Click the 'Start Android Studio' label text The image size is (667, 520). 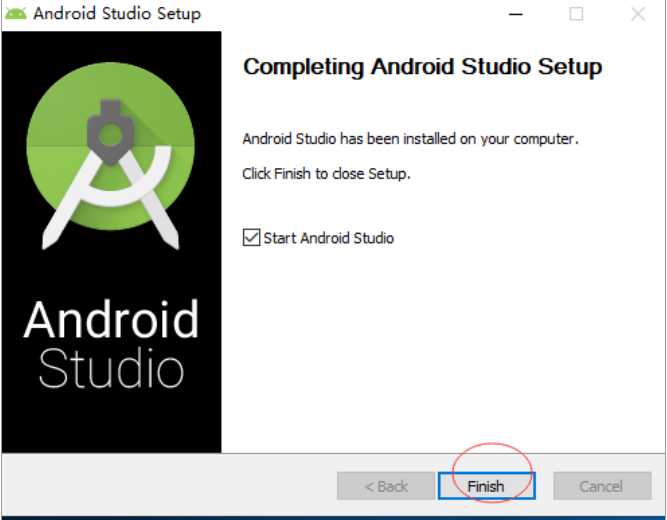(x=328, y=238)
